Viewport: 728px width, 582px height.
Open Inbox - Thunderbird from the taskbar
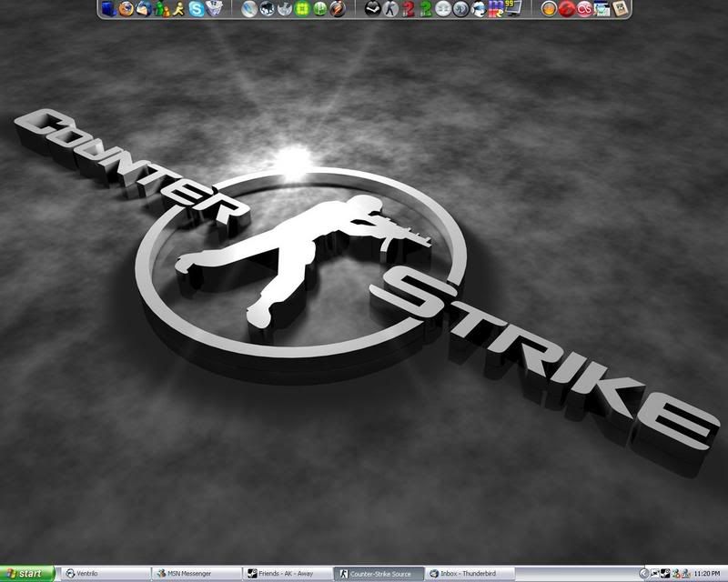coord(470,574)
